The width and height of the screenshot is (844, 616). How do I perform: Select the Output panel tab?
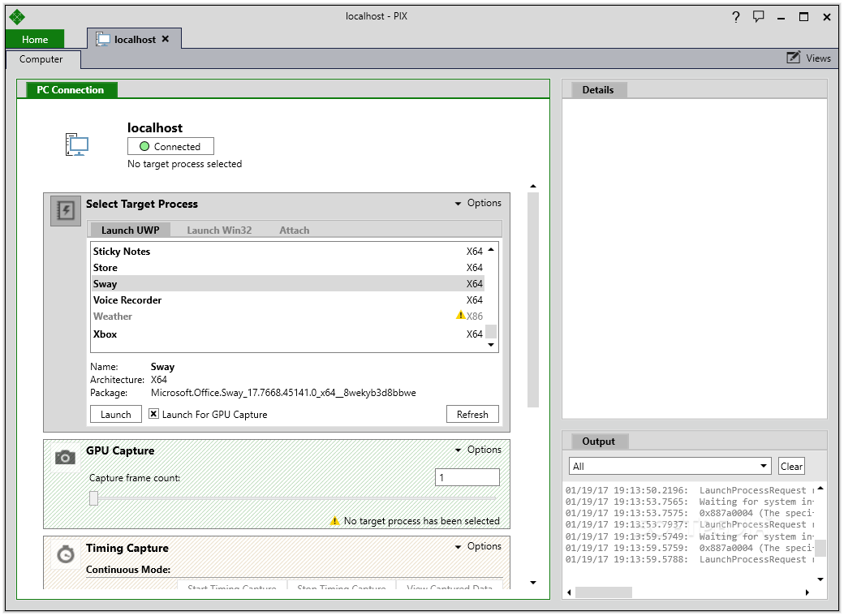pos(598,441)
